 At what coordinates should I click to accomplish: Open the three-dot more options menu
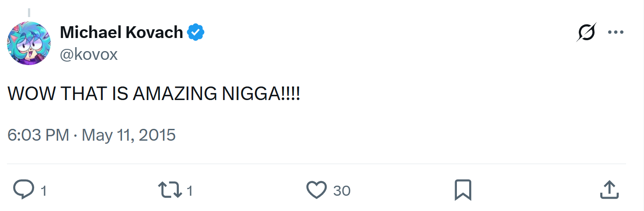[616, 32]
